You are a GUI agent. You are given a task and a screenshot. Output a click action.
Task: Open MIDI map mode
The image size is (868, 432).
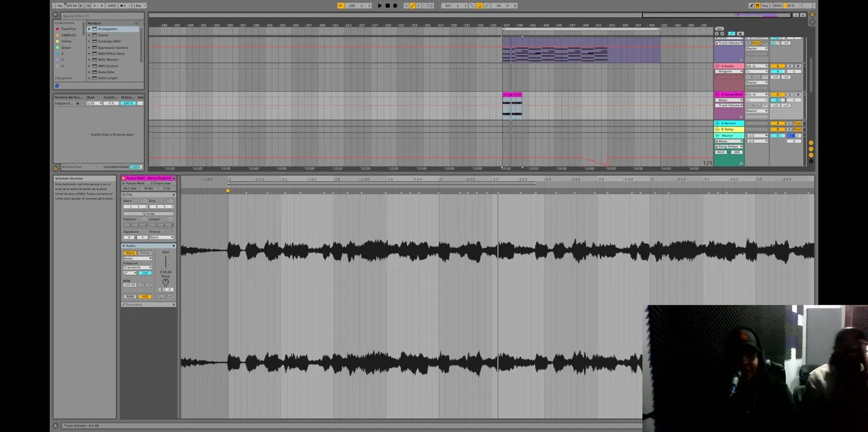pos(777,5)
